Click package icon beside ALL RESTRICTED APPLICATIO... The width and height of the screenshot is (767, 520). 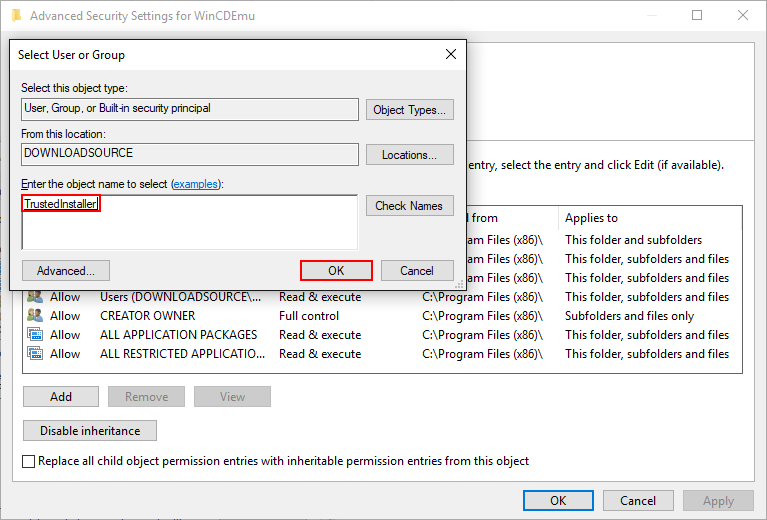[35, 354]
